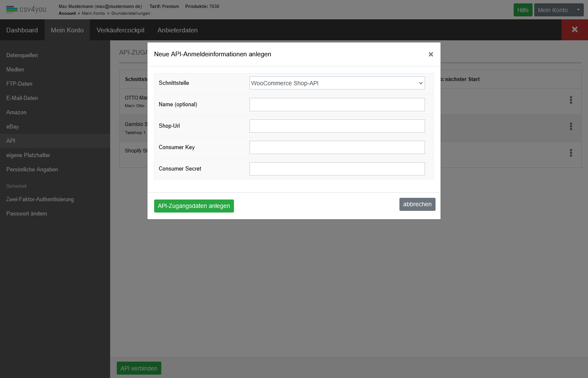
Task: Select the Consumer Secret input box
Action: click(x=337, y=169)
